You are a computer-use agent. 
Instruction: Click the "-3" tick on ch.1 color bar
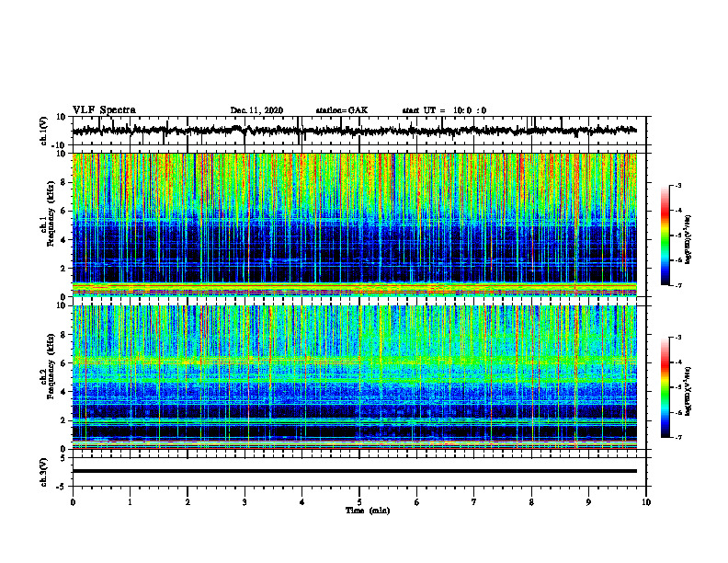[x=678, y=185]
